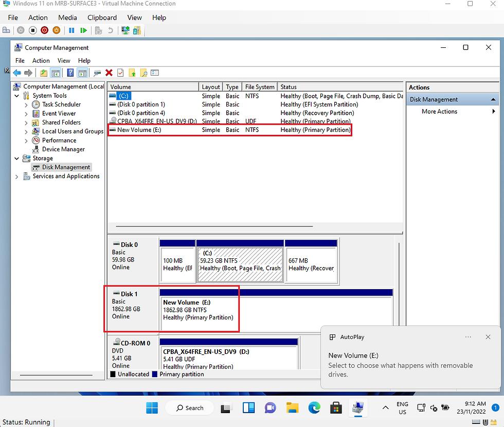
Task: Toggle the Show/Hide Console Tree icon
Action: pos(56,73)
